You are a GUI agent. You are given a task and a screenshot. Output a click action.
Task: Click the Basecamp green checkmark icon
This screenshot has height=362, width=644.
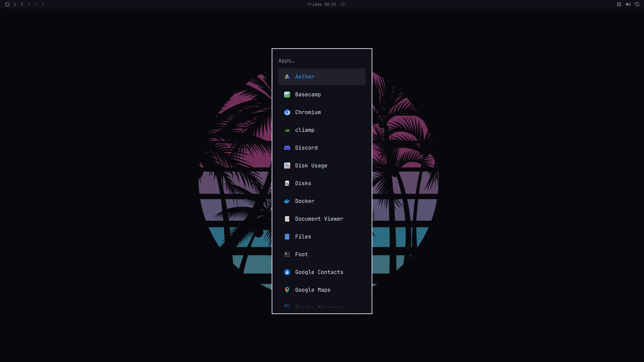point(287,95)
